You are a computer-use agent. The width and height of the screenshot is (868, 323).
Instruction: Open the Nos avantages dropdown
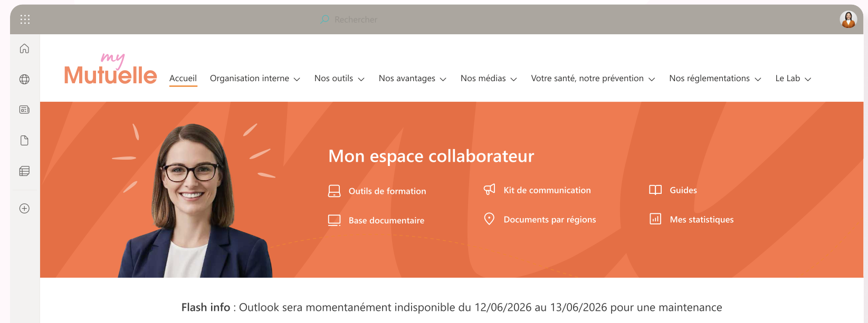(x=412, y=79)
